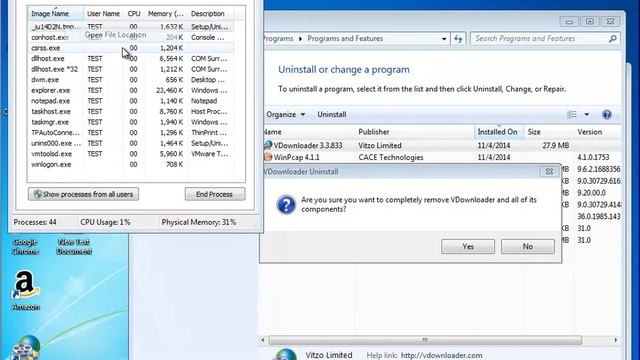640x360 pixels.
Task: Select the notepad.exe process
Action: (x=131, y=101)
